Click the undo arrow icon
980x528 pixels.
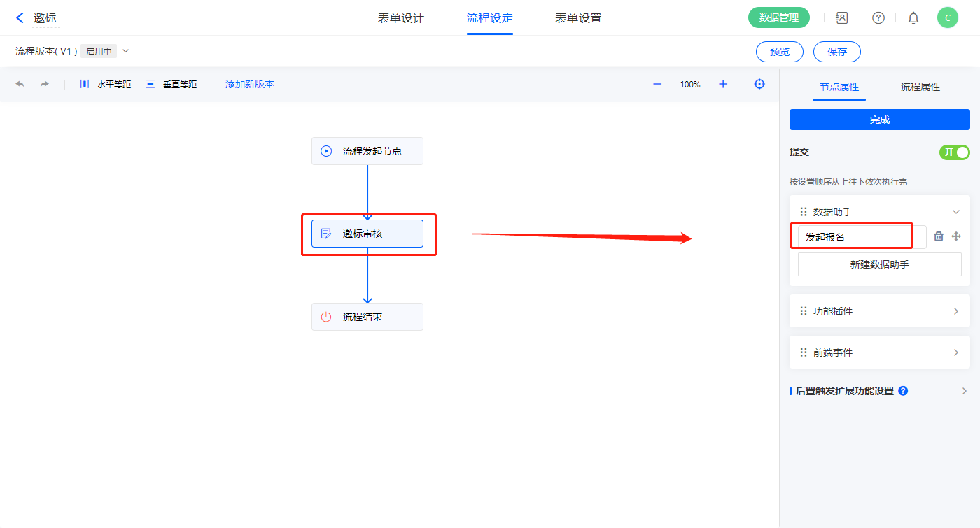point(20,84)
